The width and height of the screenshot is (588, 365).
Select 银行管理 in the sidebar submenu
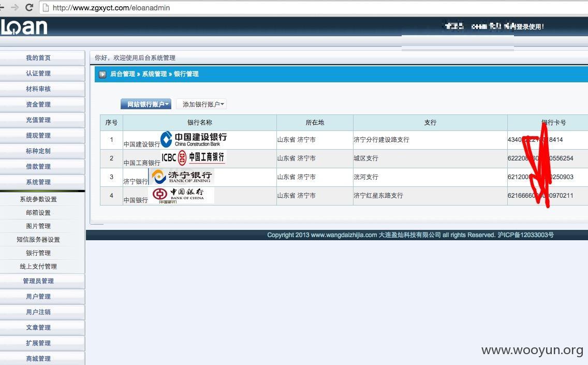38,253
